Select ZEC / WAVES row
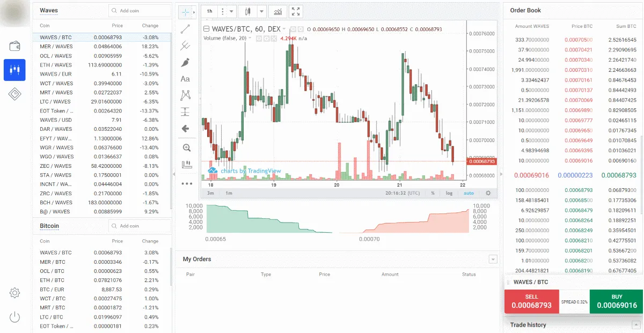644x333 pixels. tap(102, 166)
